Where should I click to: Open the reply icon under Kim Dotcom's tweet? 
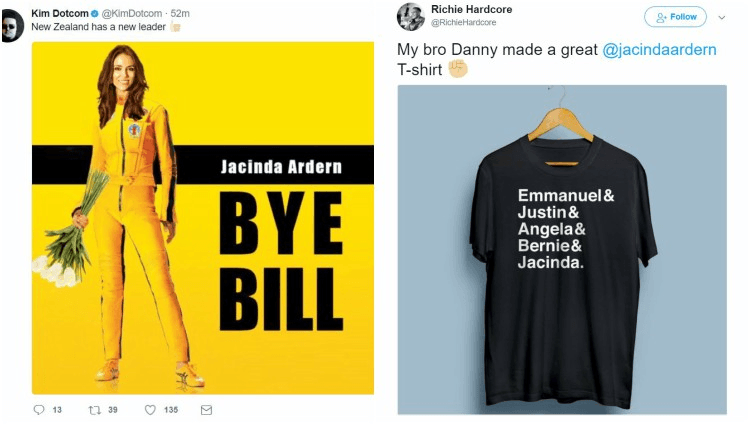pos(39,410)
